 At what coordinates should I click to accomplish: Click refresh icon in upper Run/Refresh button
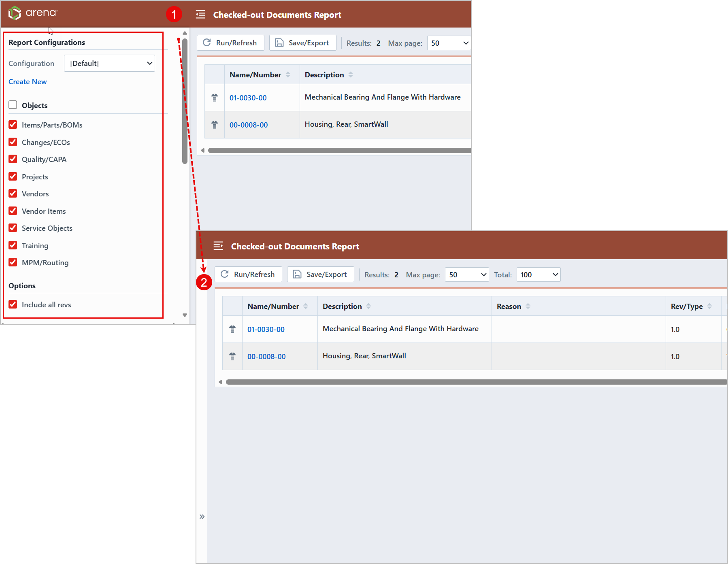click(x=207, y=43)
